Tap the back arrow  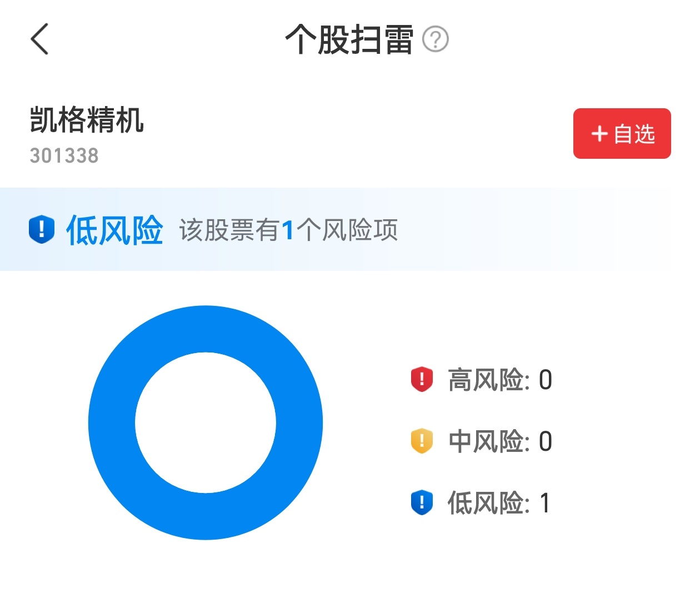39,39
